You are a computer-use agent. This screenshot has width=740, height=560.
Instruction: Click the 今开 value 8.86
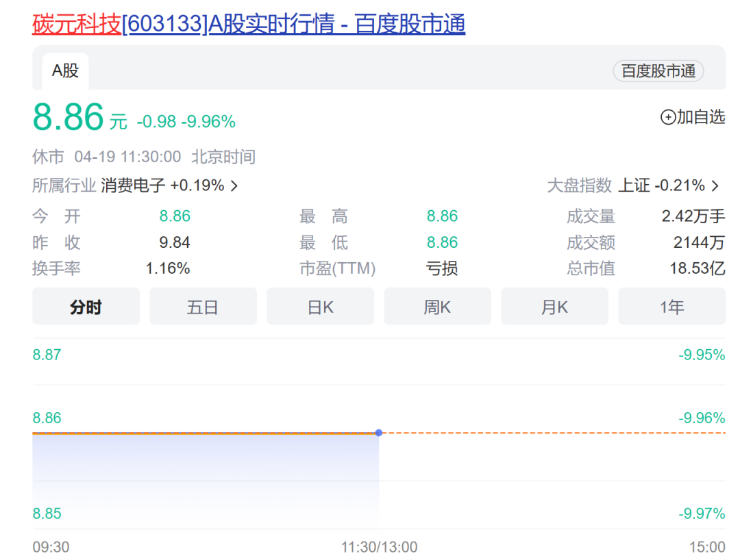pos(175,216)
